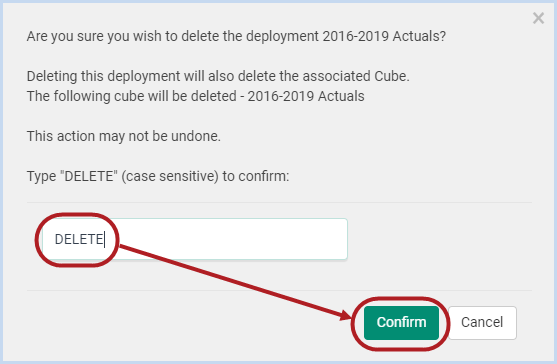
Task: Focus the DELETE confirmation text field
Action: 195,239
